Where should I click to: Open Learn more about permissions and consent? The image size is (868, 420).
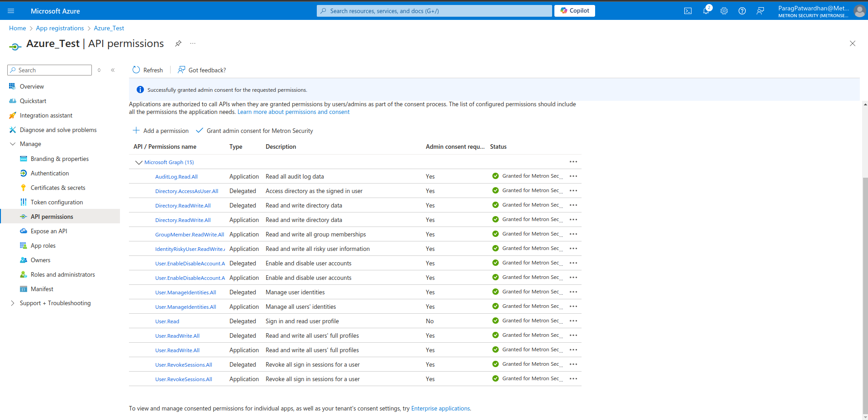click(x=293, y=112)
